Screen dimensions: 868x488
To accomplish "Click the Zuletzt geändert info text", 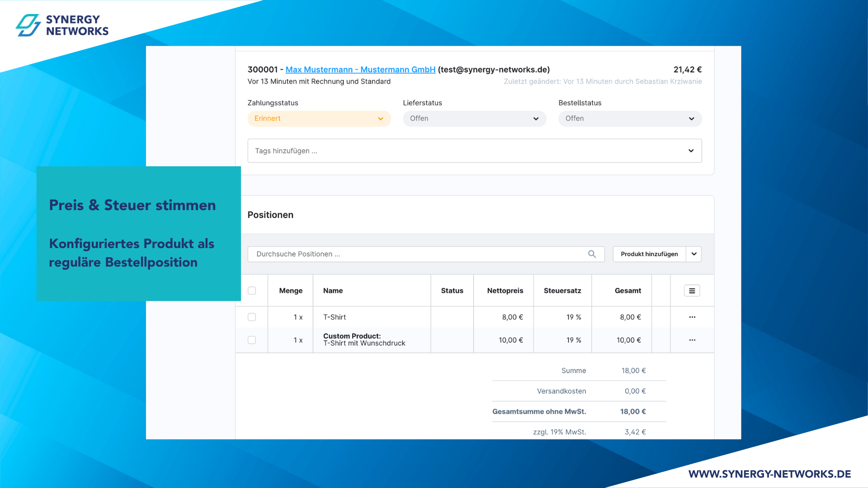I will tap(603, 81).
